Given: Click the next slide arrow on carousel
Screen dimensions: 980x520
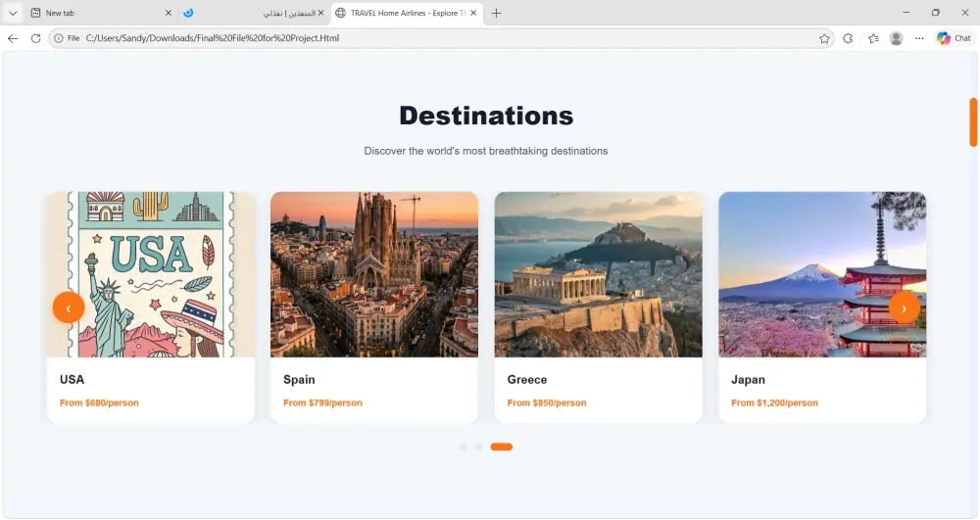Looking at the screenshot, I should 904,307.
